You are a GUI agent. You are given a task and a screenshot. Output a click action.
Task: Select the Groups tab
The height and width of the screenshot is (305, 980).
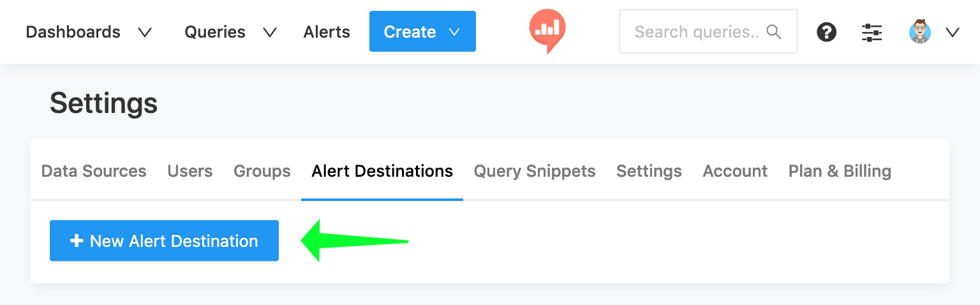(262, 171)
